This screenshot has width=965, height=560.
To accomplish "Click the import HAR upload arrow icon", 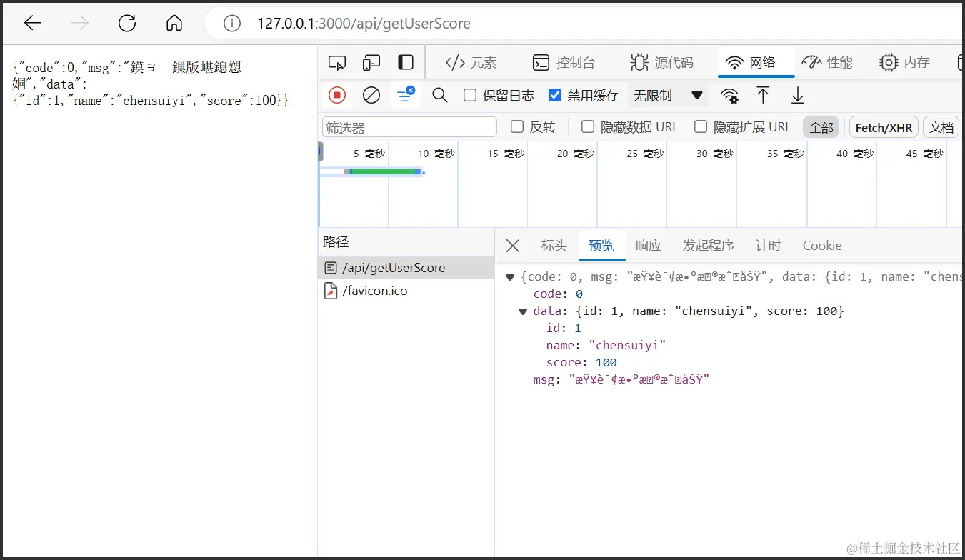I will (763, 95).
